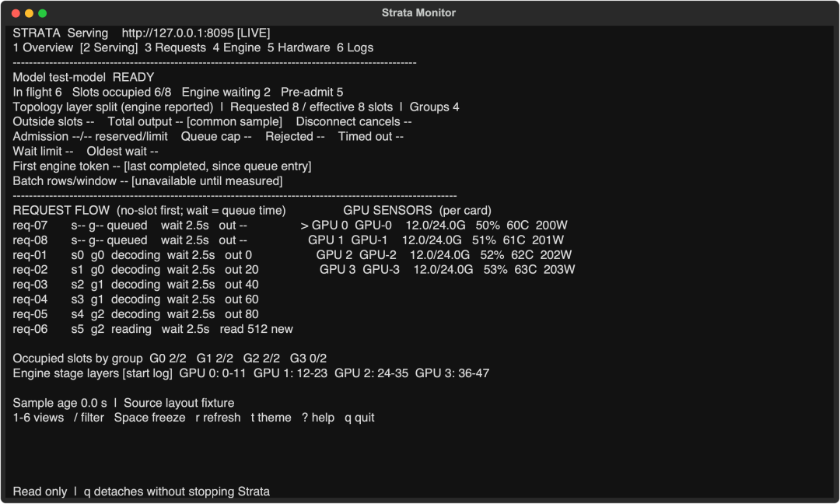The image size is (840, 504).
Task: Switch to the 1 Overview view
Action: pos(43,47)
